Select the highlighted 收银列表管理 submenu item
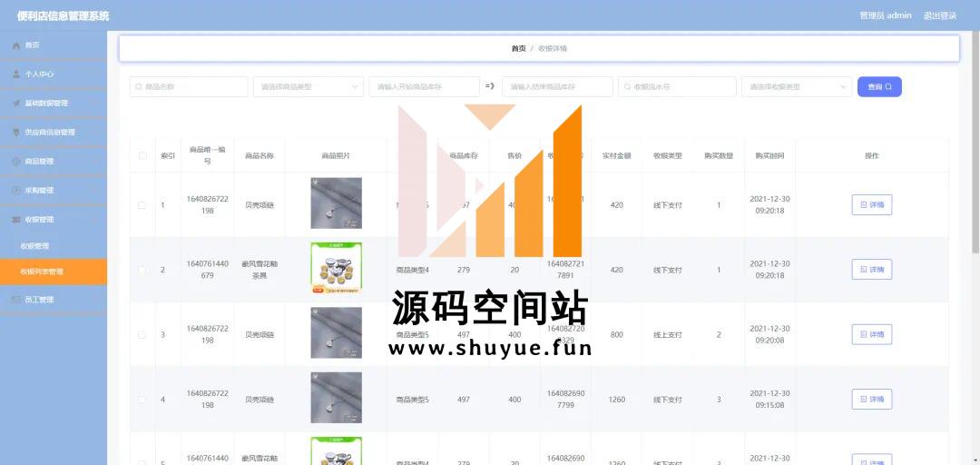This screenshot has height=465, width=980. tap(54, 272)
